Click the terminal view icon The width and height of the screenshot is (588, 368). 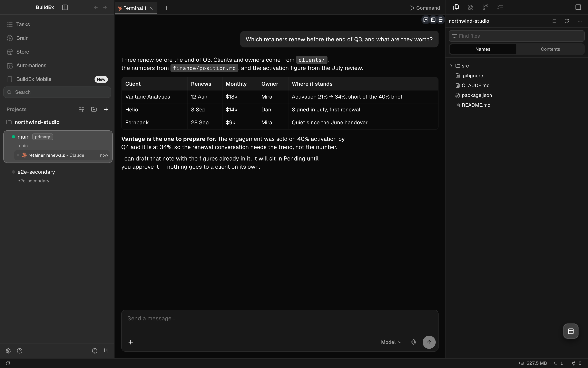point(433,20)
